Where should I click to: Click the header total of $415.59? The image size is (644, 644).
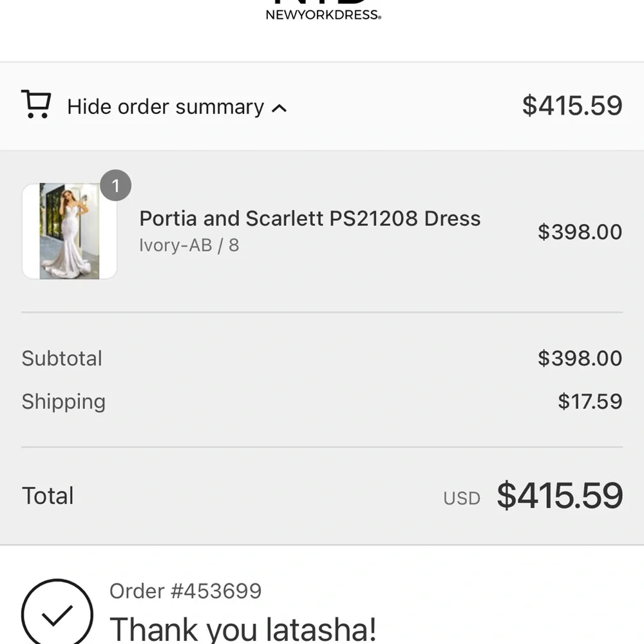pyautogui.click(x=572, y=106)
